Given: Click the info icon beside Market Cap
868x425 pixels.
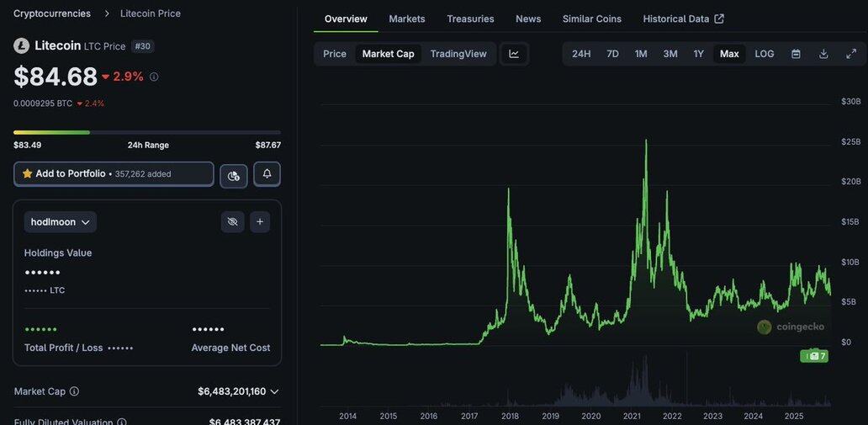Looking at the screenshot, I should pyautogui.click(x=74, y=391).
